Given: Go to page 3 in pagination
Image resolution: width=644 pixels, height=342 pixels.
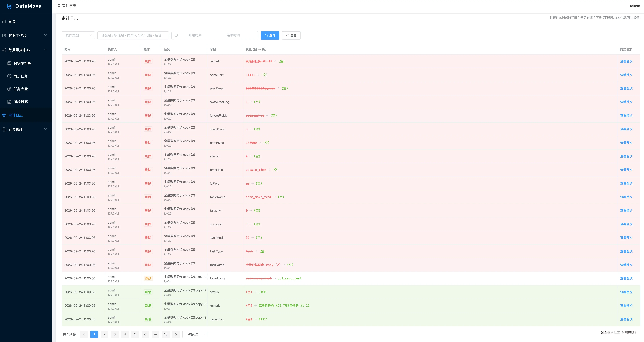Looking at the screenshot, I should click(x=114, y=334).
